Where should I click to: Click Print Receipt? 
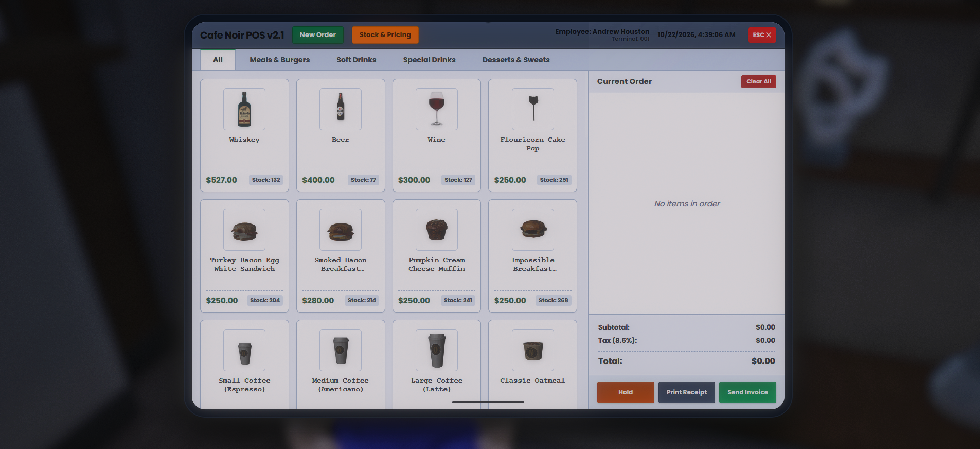click(687, 392)
